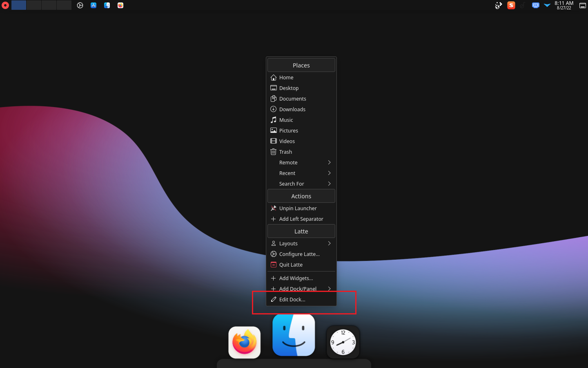Select the Music place
This screenshot has width=588, height=368.
[301, 120]
